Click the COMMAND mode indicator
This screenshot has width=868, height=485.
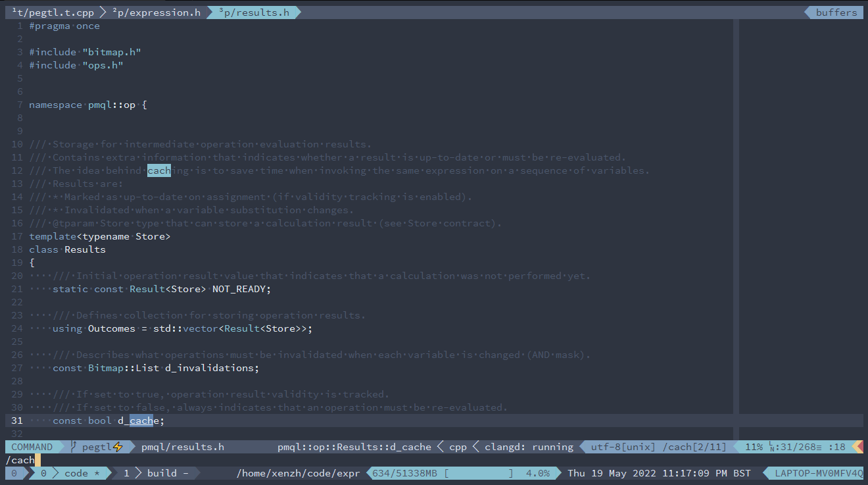(x=32, y=447)
